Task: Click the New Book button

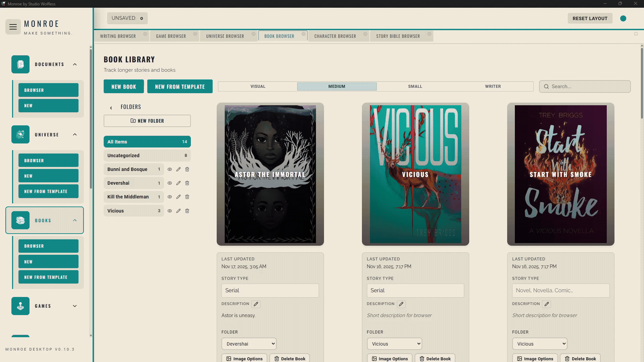Action: [x=123, y=86]
